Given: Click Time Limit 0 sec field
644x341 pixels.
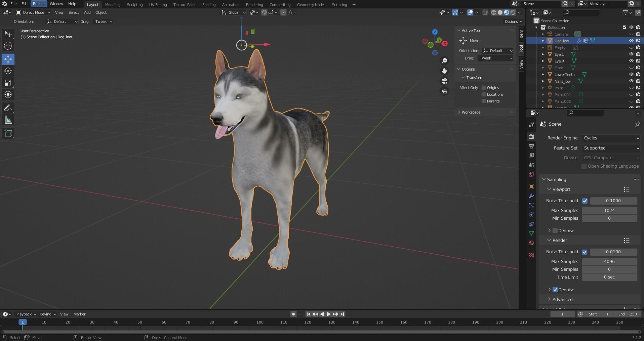Looking at the screenshot, I should click(609, 277).
